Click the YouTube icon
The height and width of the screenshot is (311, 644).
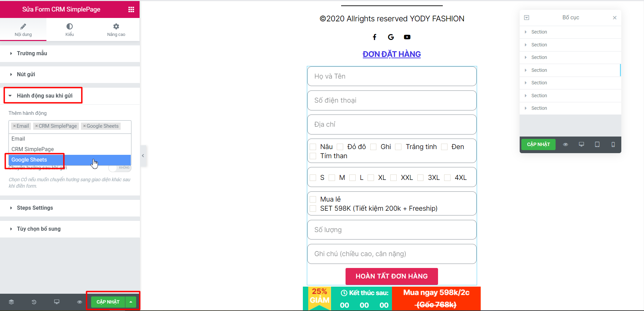click(407, 37)
